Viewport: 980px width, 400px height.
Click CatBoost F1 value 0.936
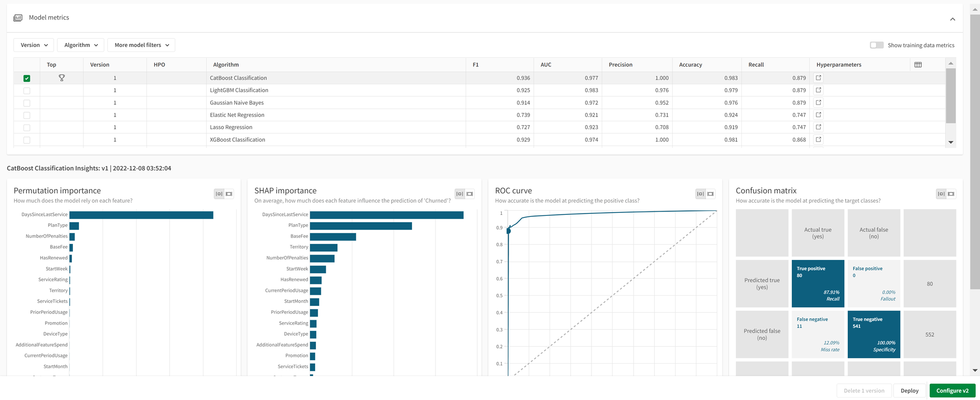click(x=523, y=78)
